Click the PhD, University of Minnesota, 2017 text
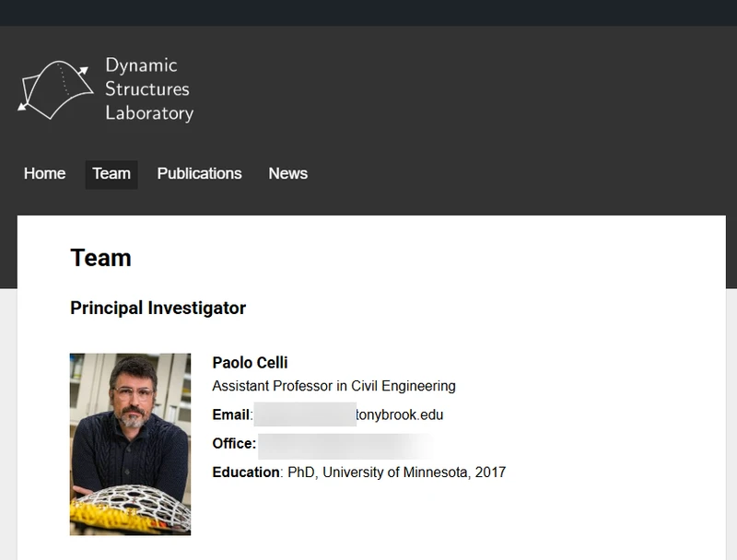 click(x=397, y=472)
